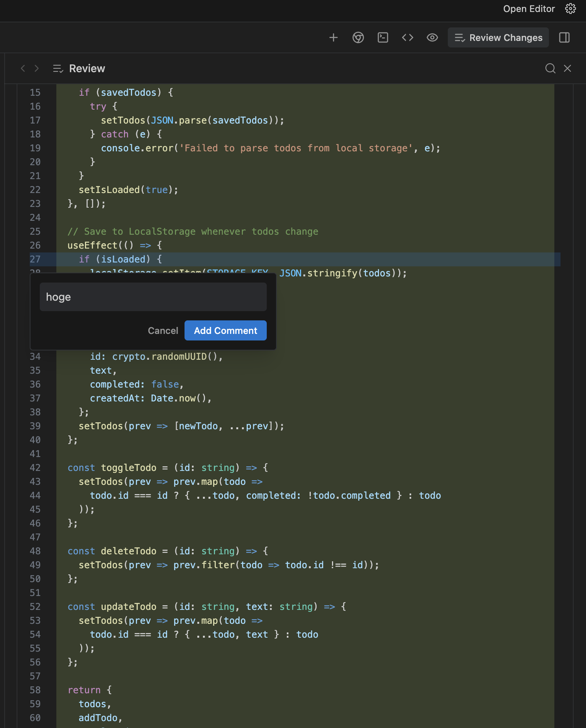Click line number 15 in gutter
The height and width of the screenshot is (728, 586).
click(35, 93)
